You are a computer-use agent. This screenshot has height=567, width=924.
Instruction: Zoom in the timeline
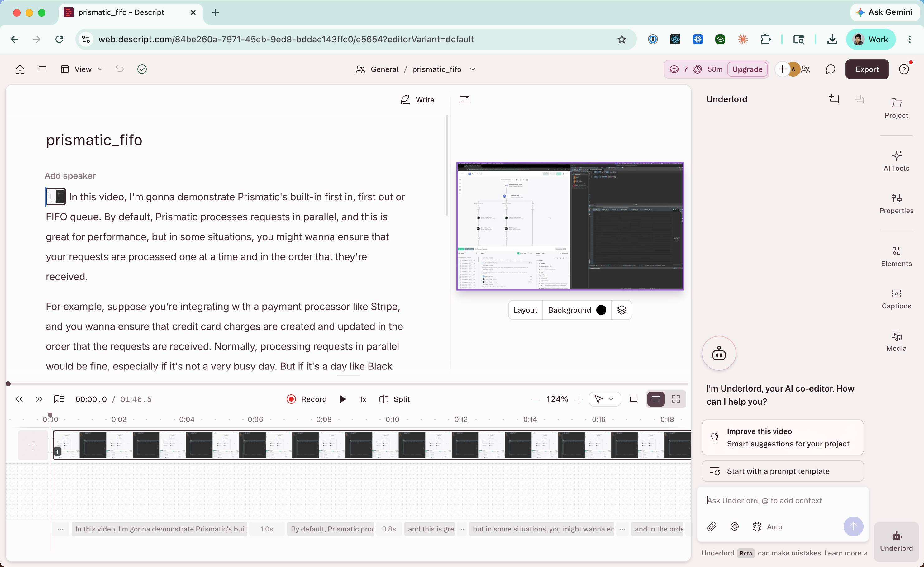[x=579, y=399]
